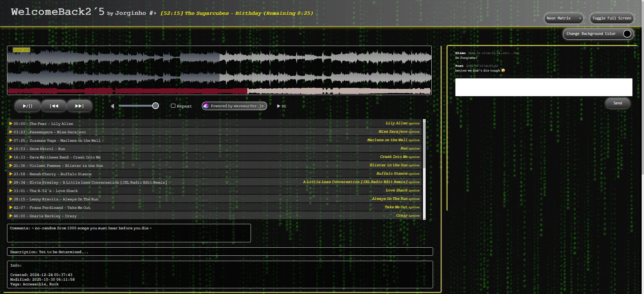The width and height of the screenshot is (644, 294).
Task: Click the previous track button
Action: click(x=54, y=106)
